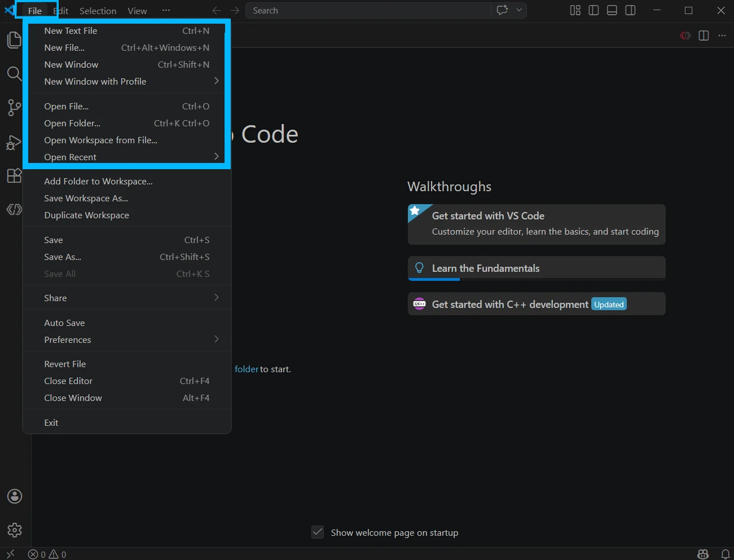
Task: Choose Open File... entry
Action: [127, 106]
